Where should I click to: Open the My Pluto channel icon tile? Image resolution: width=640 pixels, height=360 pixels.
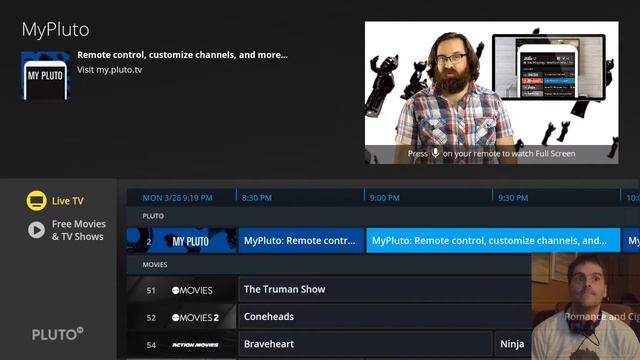coord(45,76)
